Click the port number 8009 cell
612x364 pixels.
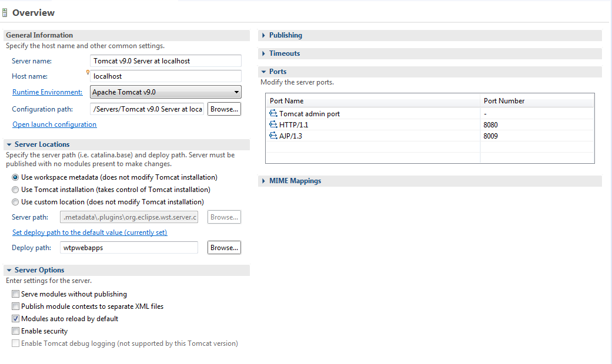pyautogui.click(x=537, y=136)
